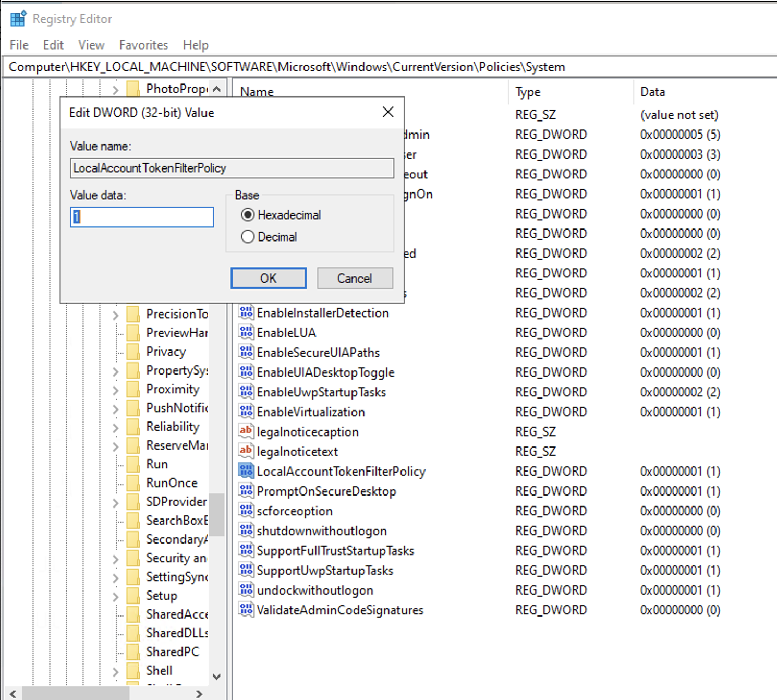Click the EnableLUA value icon

246,332
